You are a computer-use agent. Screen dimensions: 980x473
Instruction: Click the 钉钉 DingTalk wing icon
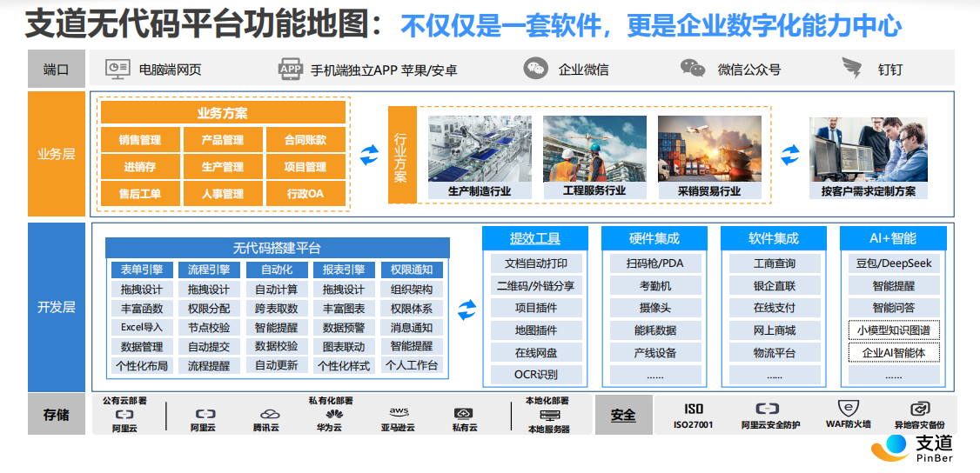[x=852, y=68]
